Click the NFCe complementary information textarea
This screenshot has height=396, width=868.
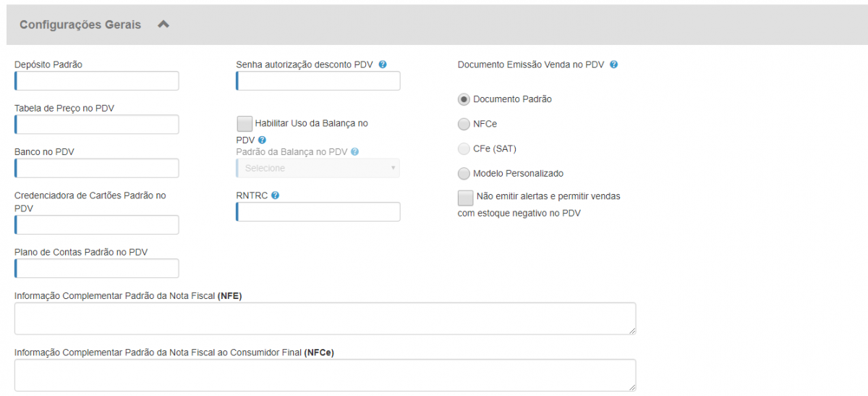point(325,375)
